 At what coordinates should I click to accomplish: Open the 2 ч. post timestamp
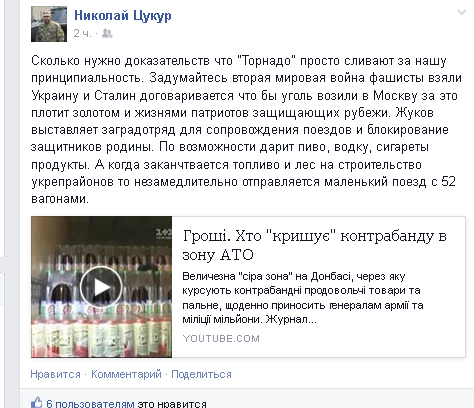tap(82, 33)
